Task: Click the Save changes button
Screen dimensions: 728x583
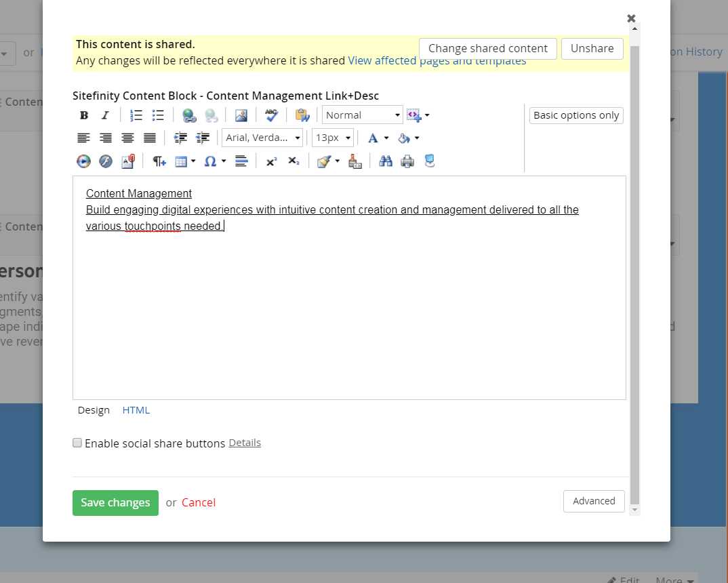Action: point(115,503)
